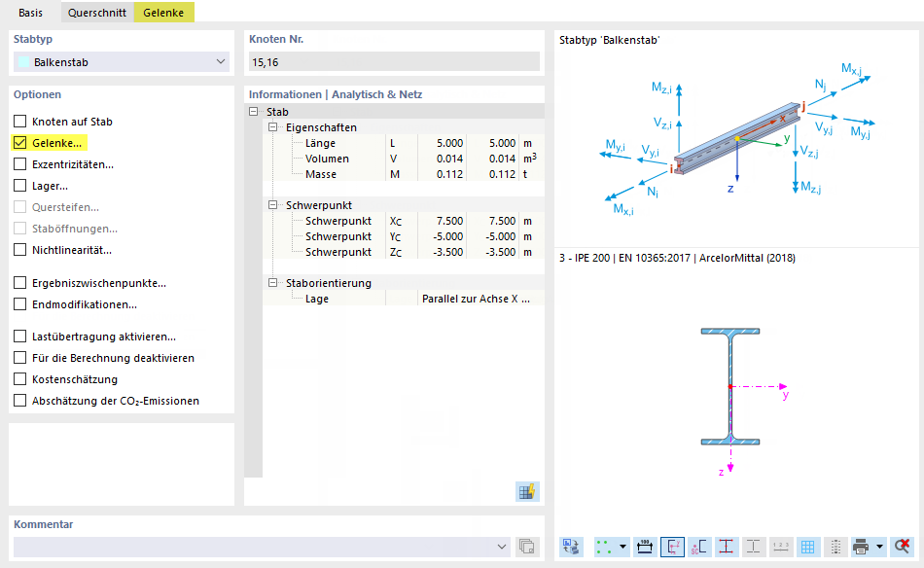Enable Lastübertragung aktivieren... checkbox
924x568 pixels.
tap(20, 337)
